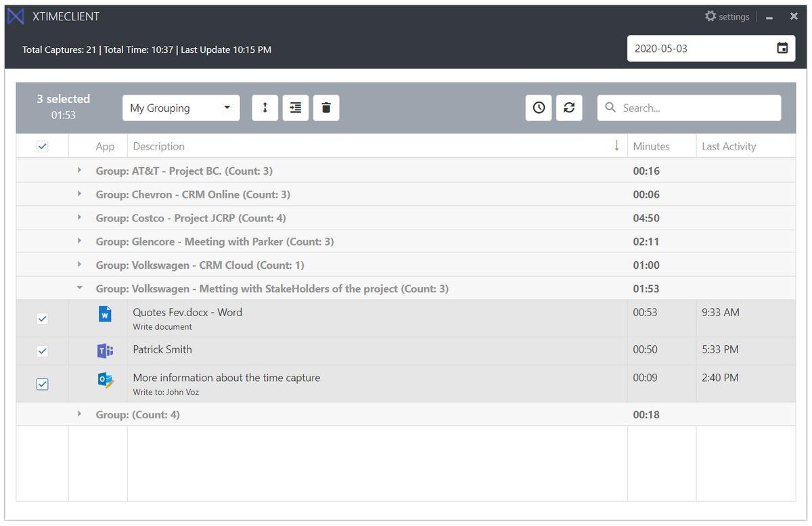The height and width of the screenshot is (526, 812).
Task: Click the '3 selected' summary label
Action: pyautogui.click(x=63, y=99)
